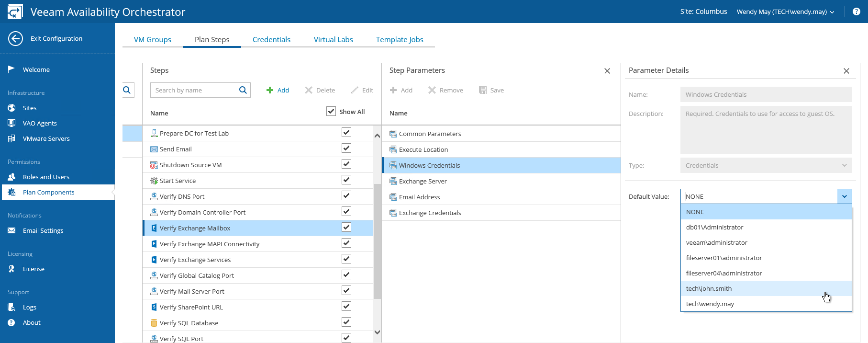Click the Welcome flag icon

(x=11, y=69)
